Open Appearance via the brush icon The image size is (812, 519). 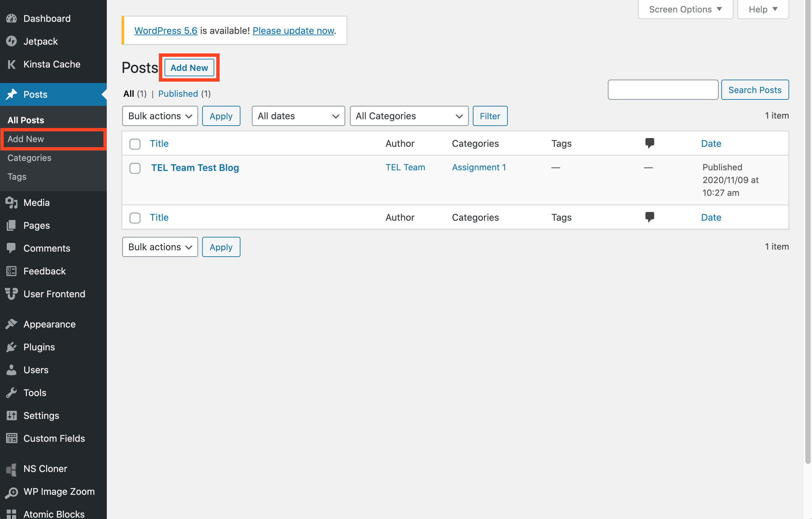click(11, 324)
